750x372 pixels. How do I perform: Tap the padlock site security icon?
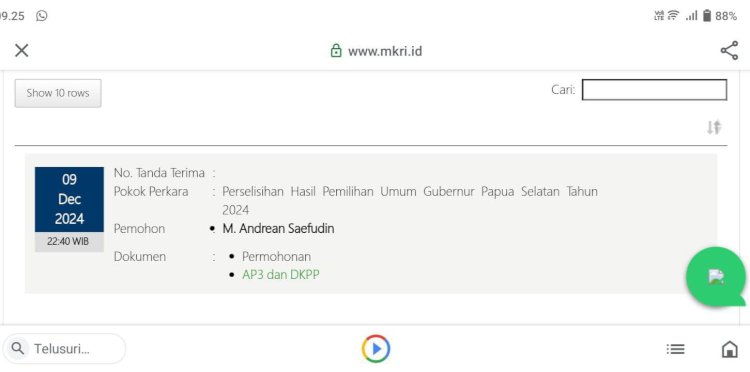click(336, 51)
